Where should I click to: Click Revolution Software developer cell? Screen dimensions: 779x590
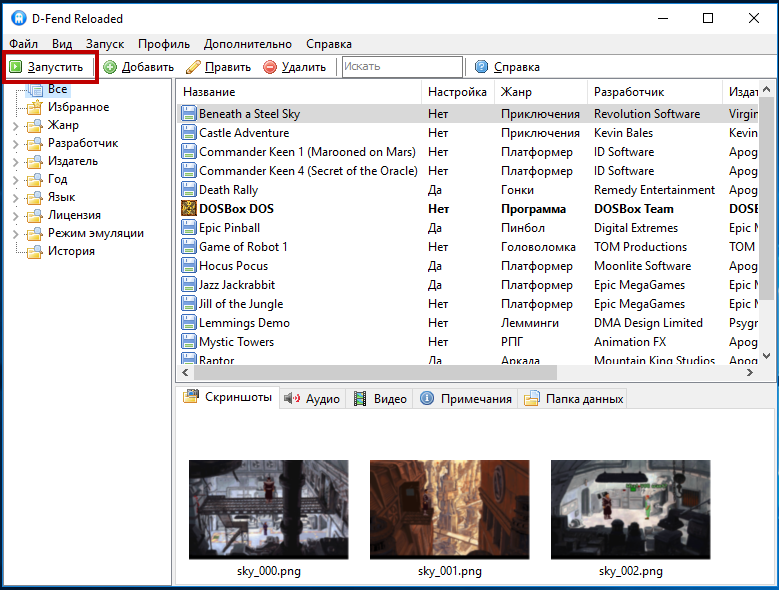tap(647, 114)
